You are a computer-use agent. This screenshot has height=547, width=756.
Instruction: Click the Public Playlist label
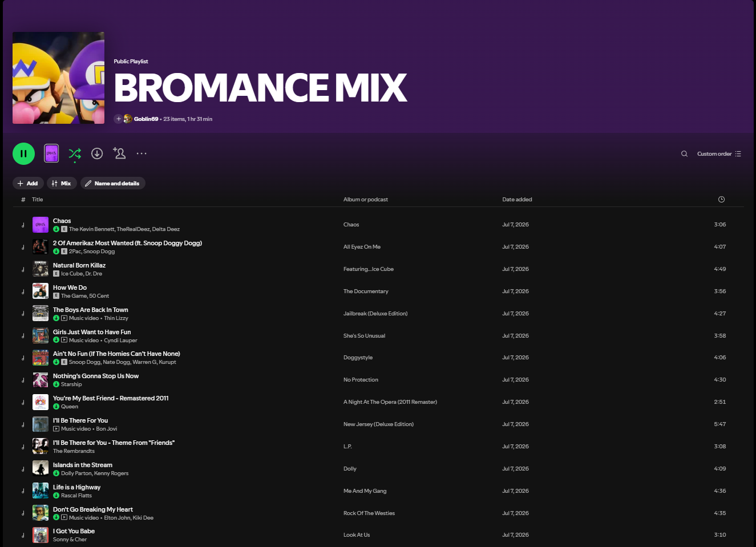click(131, 62)
